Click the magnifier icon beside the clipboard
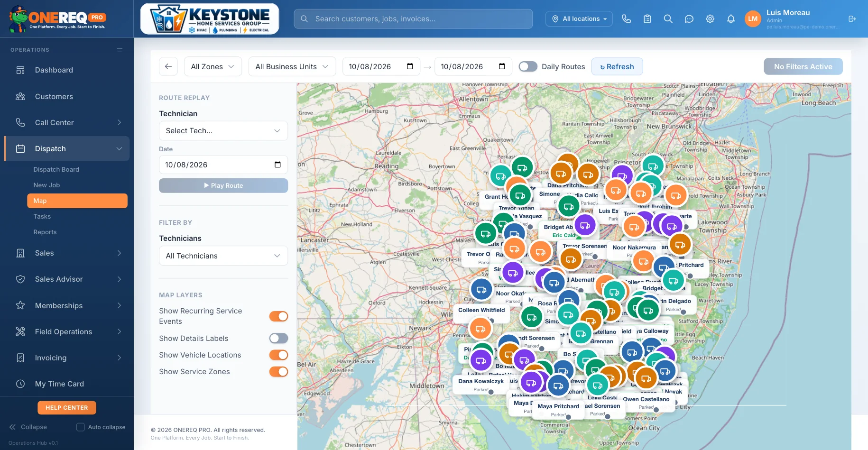This screenshot has height=450, width=868. pos(668,19)
